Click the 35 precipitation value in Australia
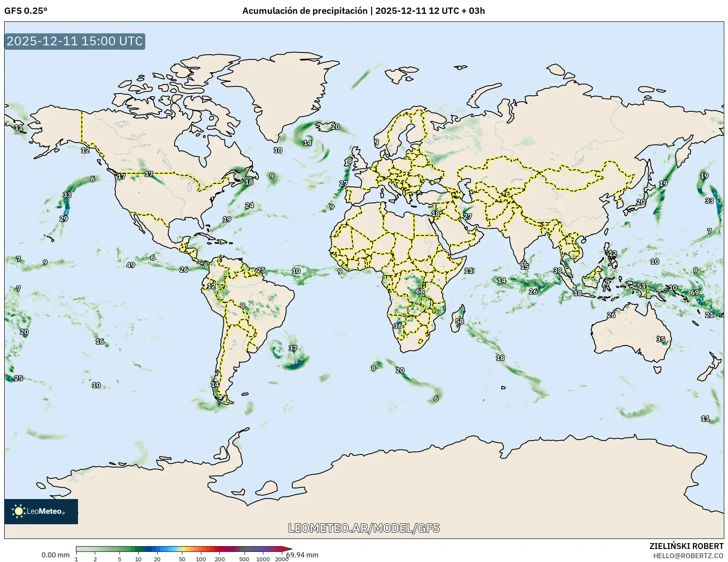 pyautogui.click(x=660, y=339)
